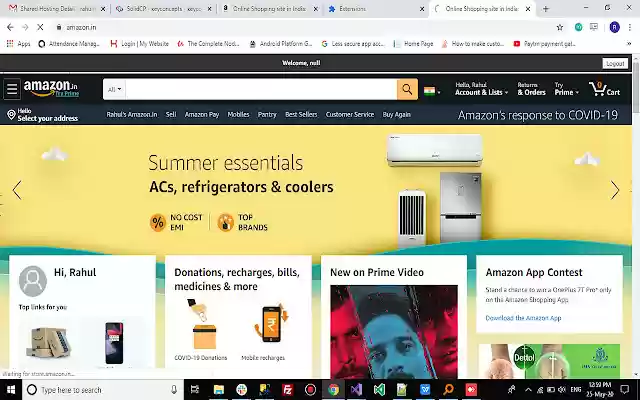Switch to the SolidCP tab
This screenshot has width=640, height=400.
click(163, 9)
